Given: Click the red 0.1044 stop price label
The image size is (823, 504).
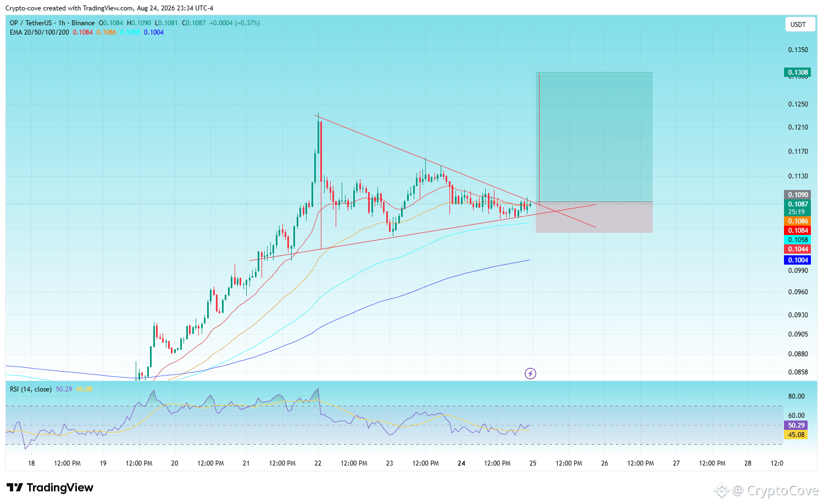Looking at the screenshot, I should pos(798,249).
